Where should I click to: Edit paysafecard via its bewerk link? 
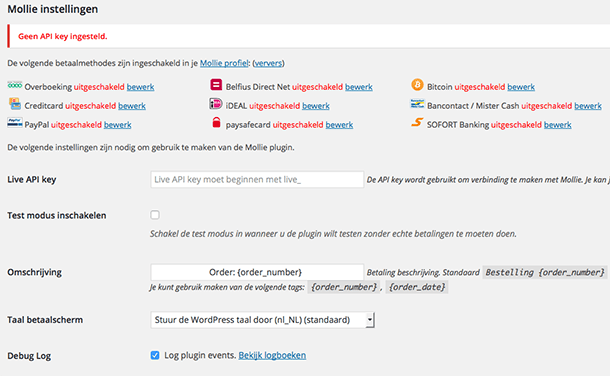pyautogui.click(x=339, y=125)
